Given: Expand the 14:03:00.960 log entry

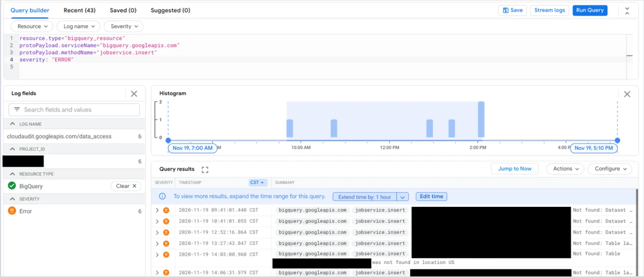Looking at the screenshot, I should coord(157,254).
